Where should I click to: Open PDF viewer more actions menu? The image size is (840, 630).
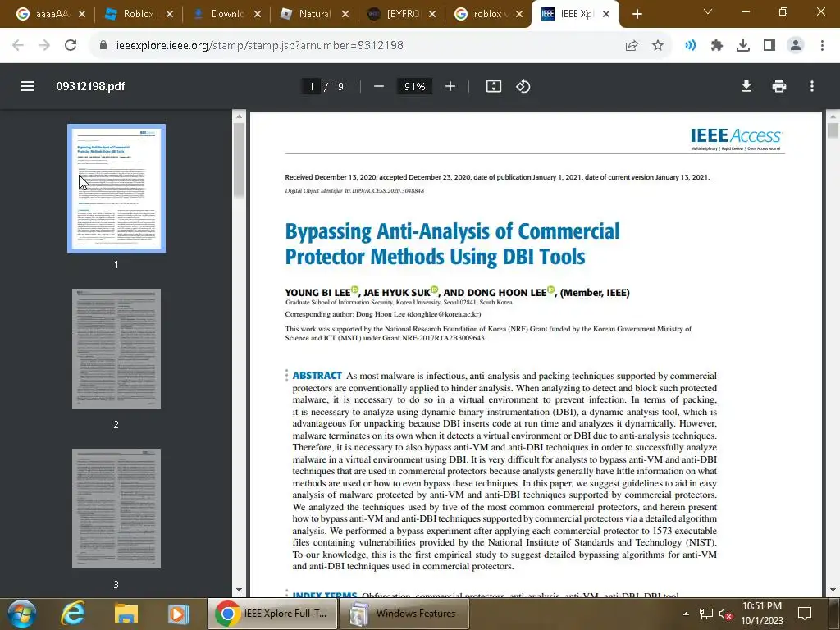pos(812,86)
